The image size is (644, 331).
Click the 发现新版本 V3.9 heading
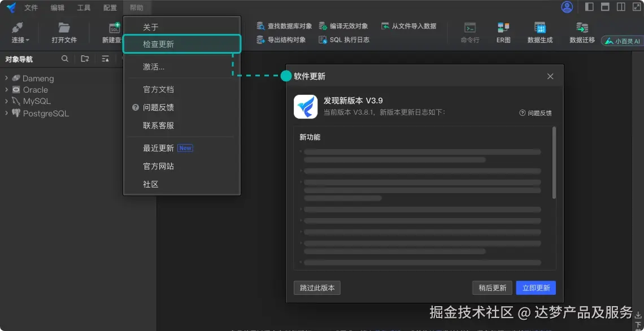click(x=353, y=101)
